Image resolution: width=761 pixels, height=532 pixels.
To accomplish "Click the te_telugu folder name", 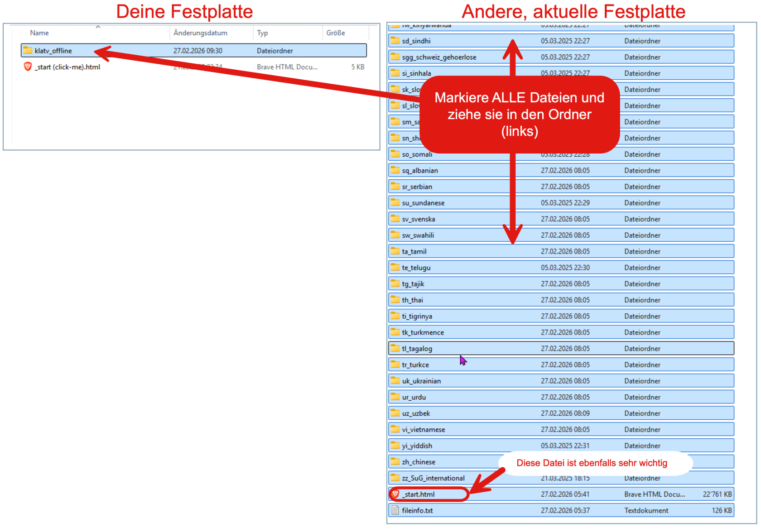I will click(x=416, y=268).
